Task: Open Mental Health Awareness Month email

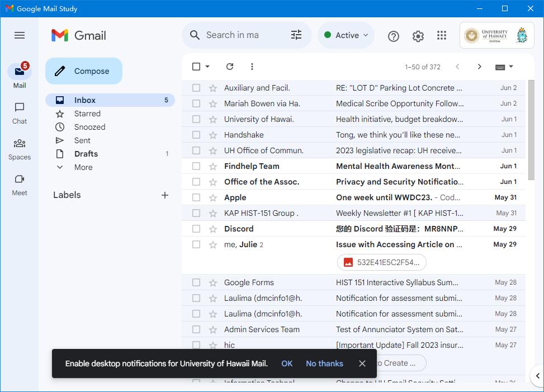Action: (x=353, y=166)
